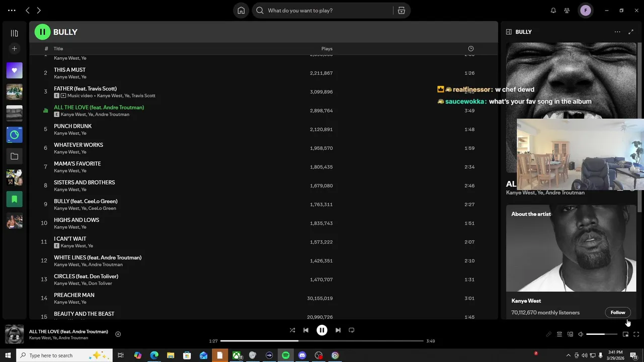Switch to Discord in the taskbar
Image resolution: width=644 pixels, height=362 pixels.
[302, 355]
